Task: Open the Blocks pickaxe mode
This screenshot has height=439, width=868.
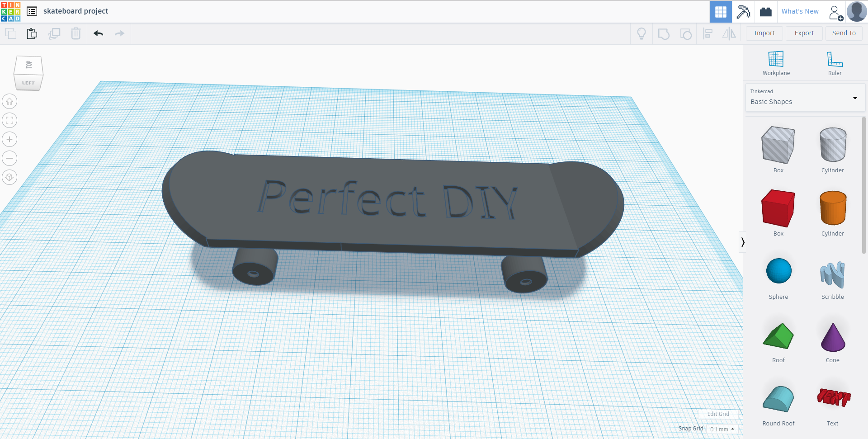Action: (743, 11)
